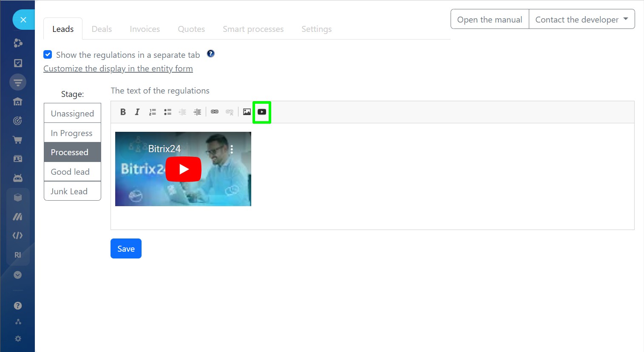This screenshot has width=644, height=352.
Task: Open the video's three-dot options menu
Action: [232, 149]
